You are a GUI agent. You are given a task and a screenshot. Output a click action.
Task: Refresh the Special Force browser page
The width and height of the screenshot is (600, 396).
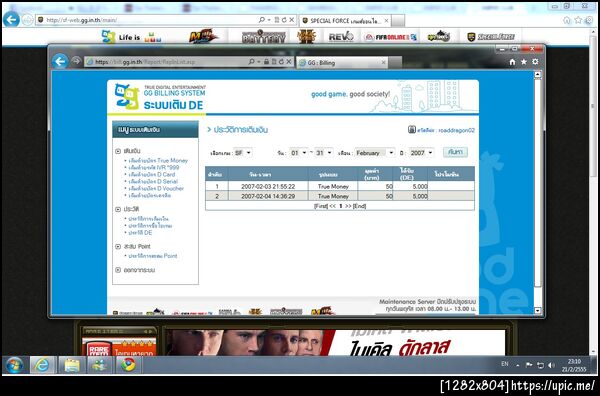pyautogui.click(x=284, y=20)
